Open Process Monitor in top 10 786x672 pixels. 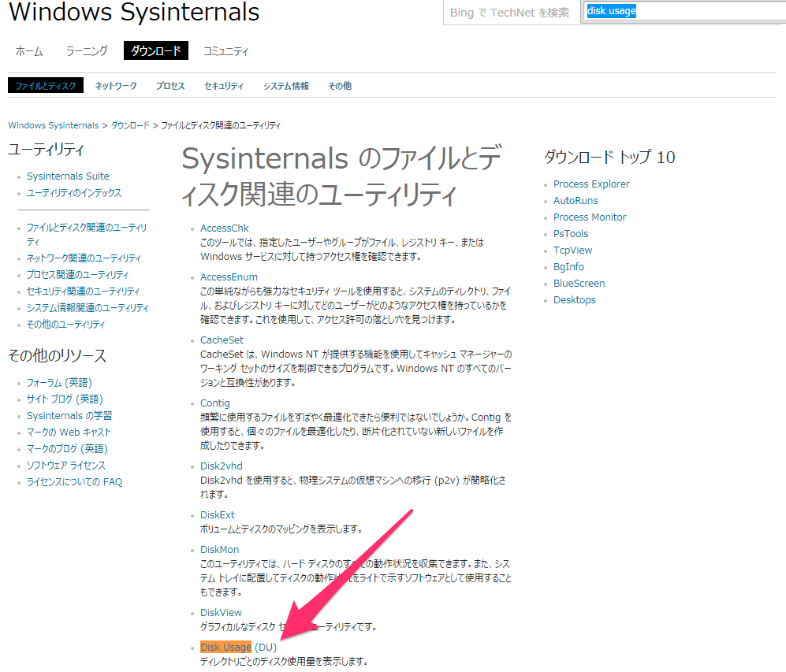click(590, 217)
